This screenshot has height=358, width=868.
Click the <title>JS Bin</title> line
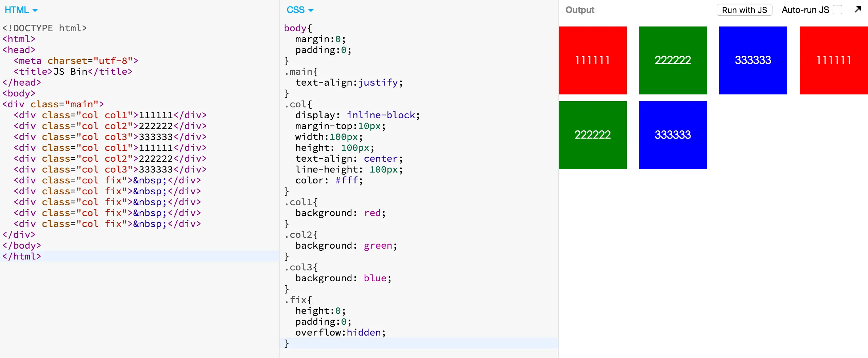[73, 72]
